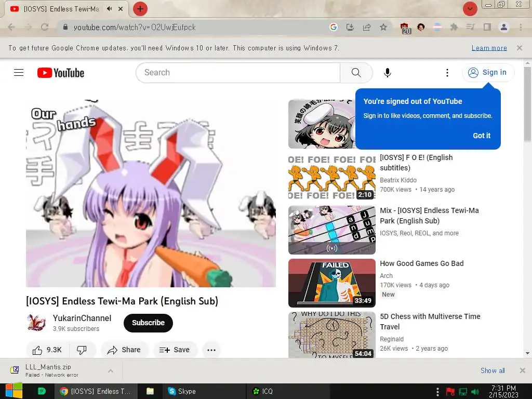Click the page scrollbar down arrow
This screenshot has width=532, height=399.
pos(528,353)
